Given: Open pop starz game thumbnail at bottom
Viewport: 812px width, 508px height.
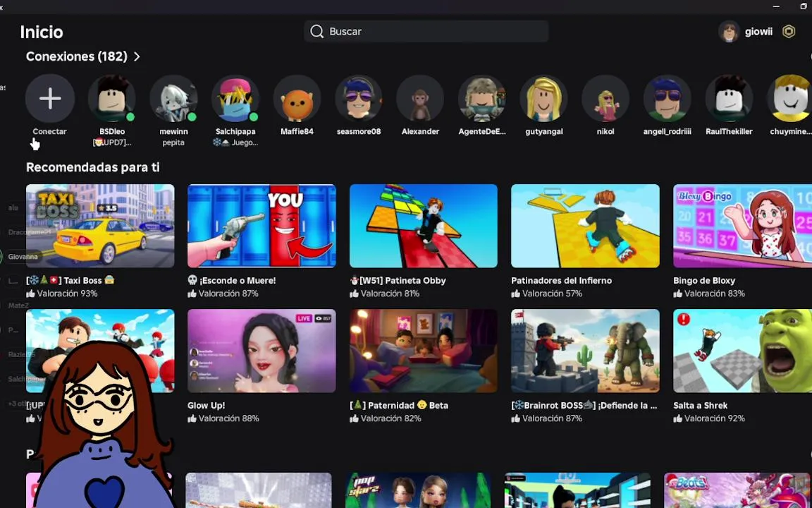Looking at the screenshot, I should tap(418, 490).
